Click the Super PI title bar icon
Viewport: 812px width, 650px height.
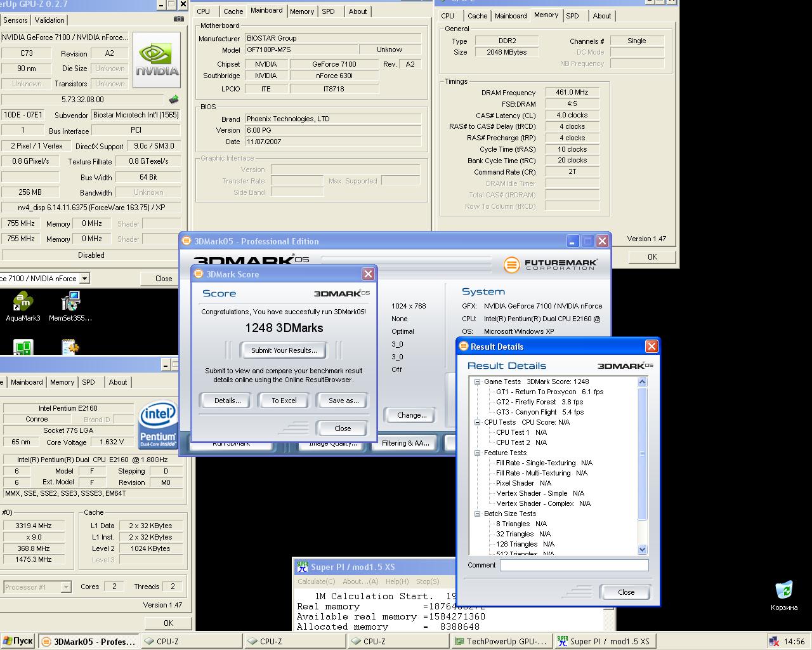point(302,567)
